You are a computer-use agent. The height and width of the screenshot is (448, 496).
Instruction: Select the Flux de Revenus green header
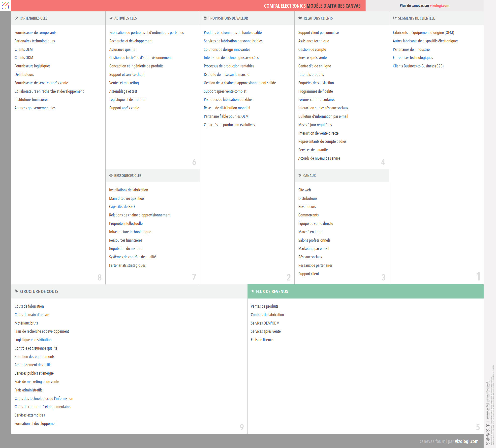tap(365, 291)
